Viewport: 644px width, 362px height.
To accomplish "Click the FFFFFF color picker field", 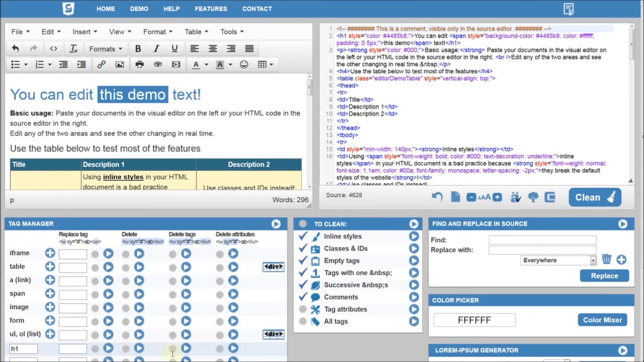I will [x=474, y=320].
